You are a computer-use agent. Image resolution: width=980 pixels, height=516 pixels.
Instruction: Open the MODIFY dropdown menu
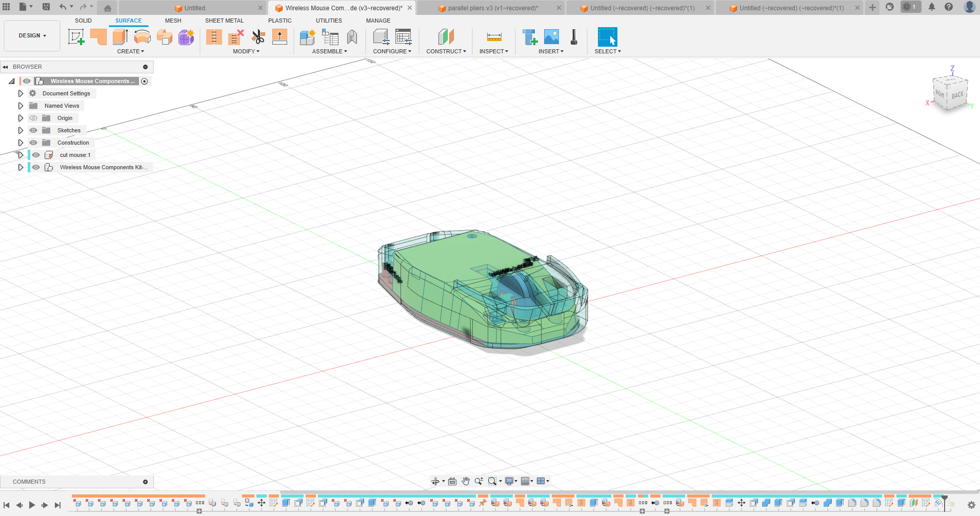coord(246,51)
